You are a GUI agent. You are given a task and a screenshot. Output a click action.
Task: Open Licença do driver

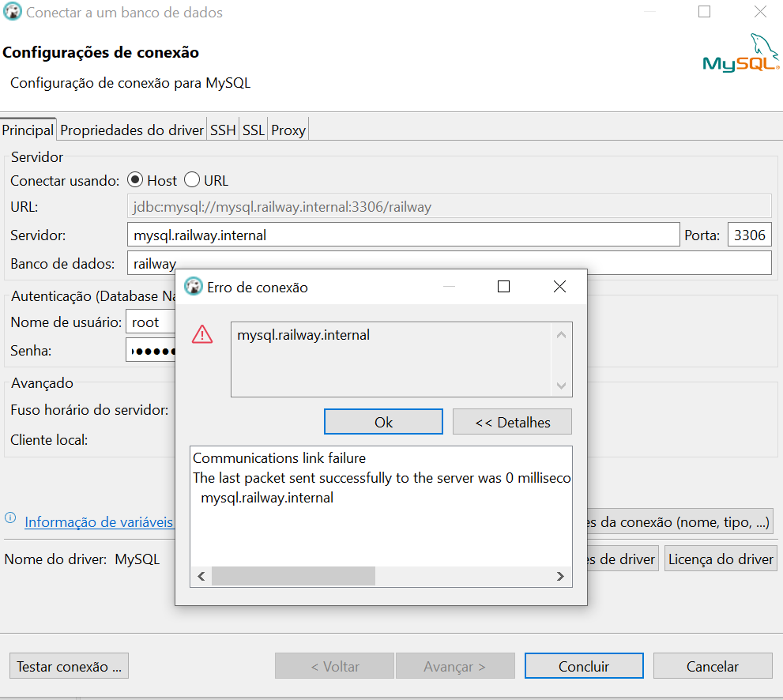pyautogui.click(x=721, y=559)
